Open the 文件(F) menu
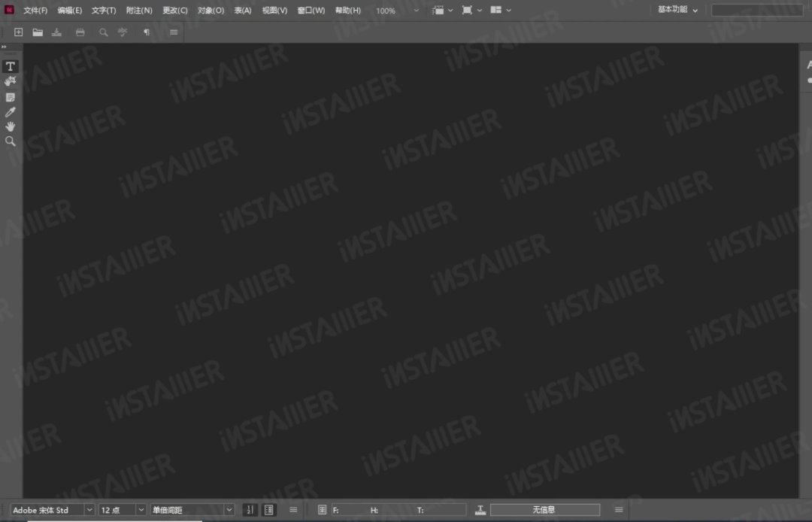Image resolution: width=812 pixels, height=522 pixels. click(35, 11)
